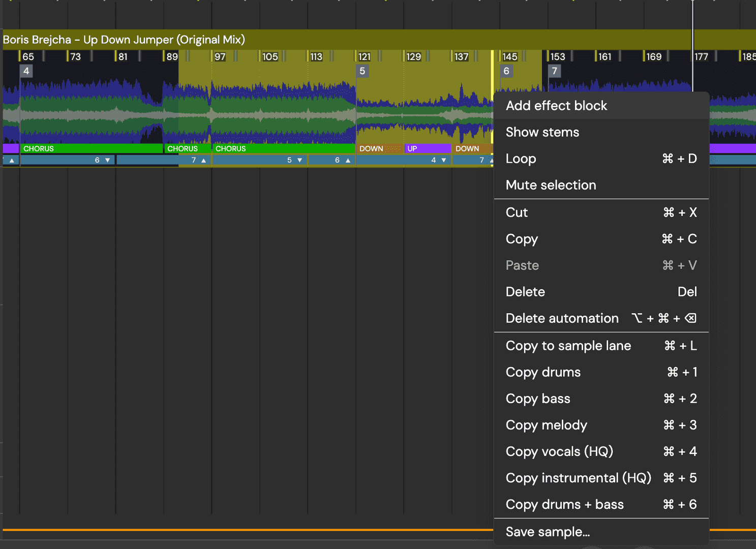Cut the selected audio region
The image size is (756, 549).
(601, 212)
